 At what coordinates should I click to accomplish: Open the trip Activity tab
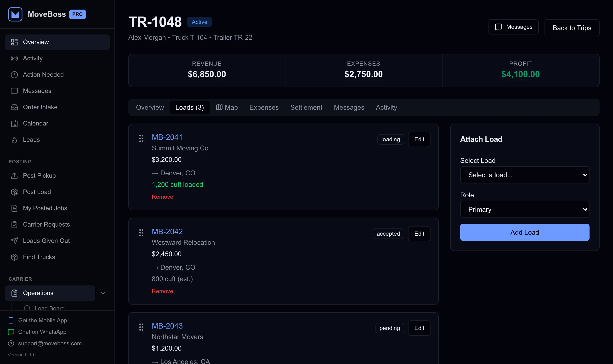coord(386,107)
